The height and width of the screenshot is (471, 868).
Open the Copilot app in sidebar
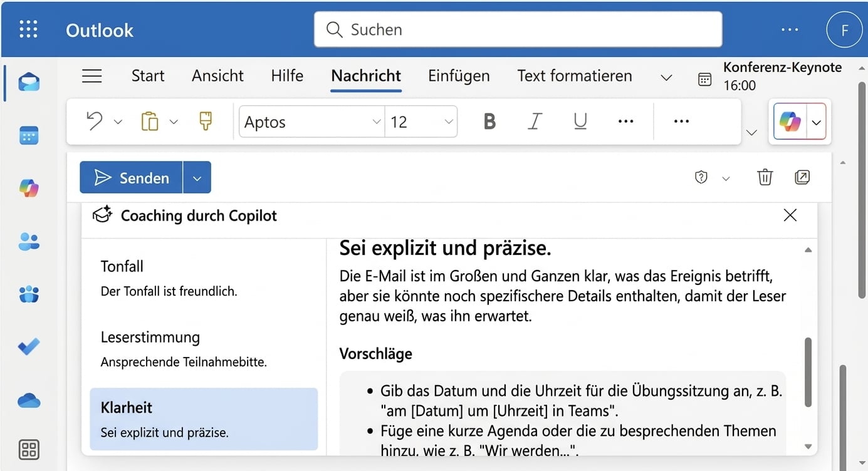pos(29,188)
